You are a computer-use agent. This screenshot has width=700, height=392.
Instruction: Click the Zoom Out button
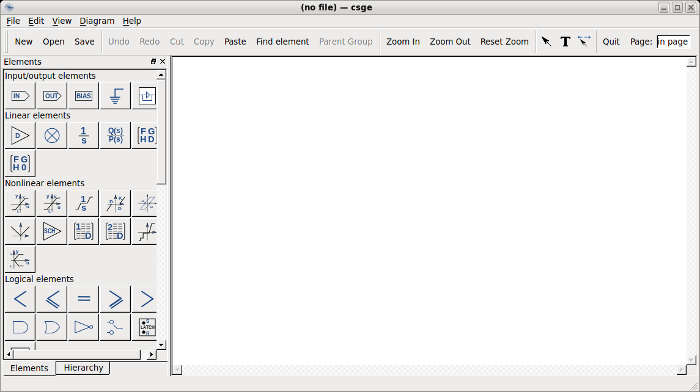click(x=450, y=42)
